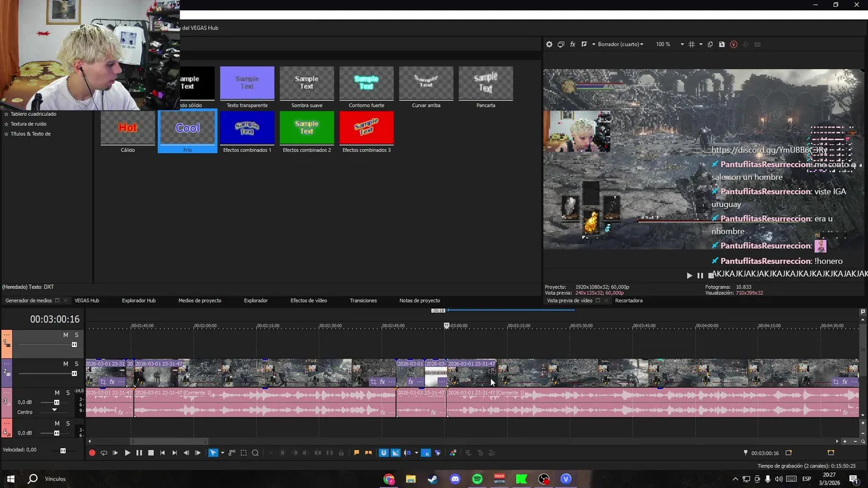Toggle loop playback in transport bar
The width and height of the screenshot is (868, 488).
pyautogui.click(x=104, y=453)
